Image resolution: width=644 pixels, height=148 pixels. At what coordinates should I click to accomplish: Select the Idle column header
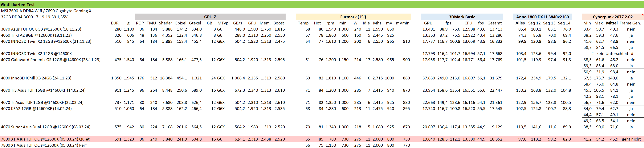(x=366, y=23)
